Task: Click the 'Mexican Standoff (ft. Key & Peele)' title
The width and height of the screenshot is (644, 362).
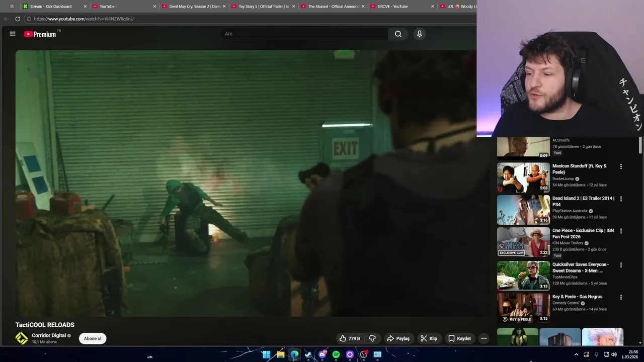Action: coord(580,169)
